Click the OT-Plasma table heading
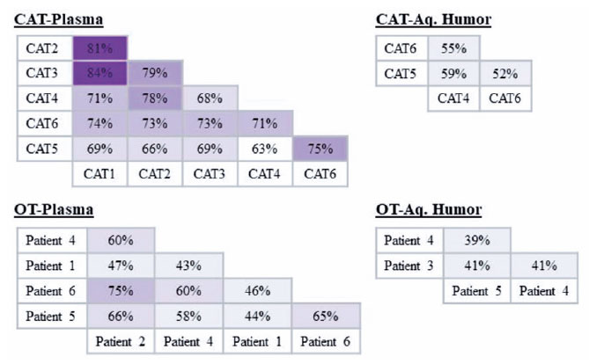The width and height of the screenshot is (589, 364). tap(53, 210)
